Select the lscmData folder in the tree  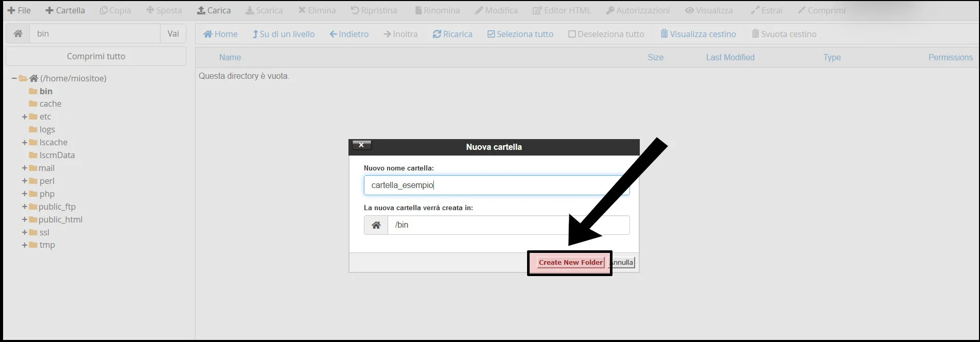coord(57,155)
